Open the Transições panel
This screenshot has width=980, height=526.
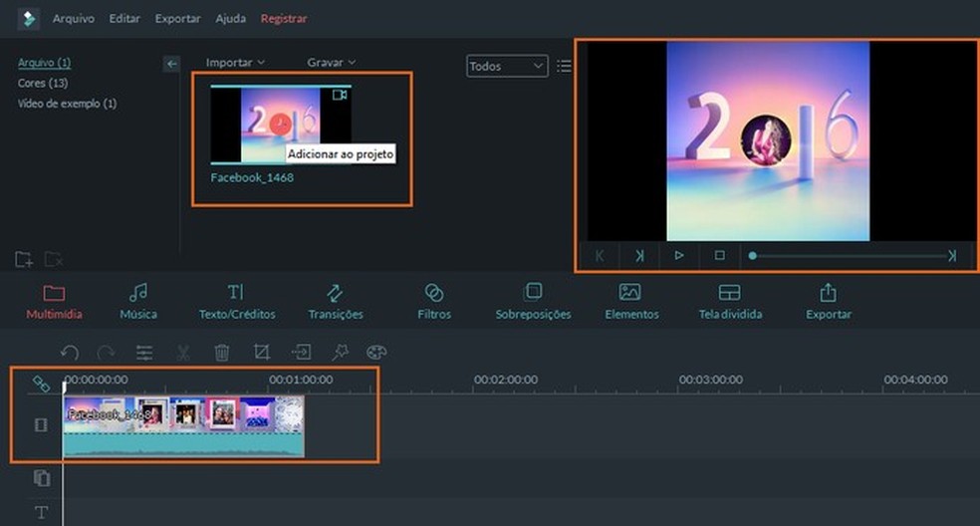pos(335,302)
